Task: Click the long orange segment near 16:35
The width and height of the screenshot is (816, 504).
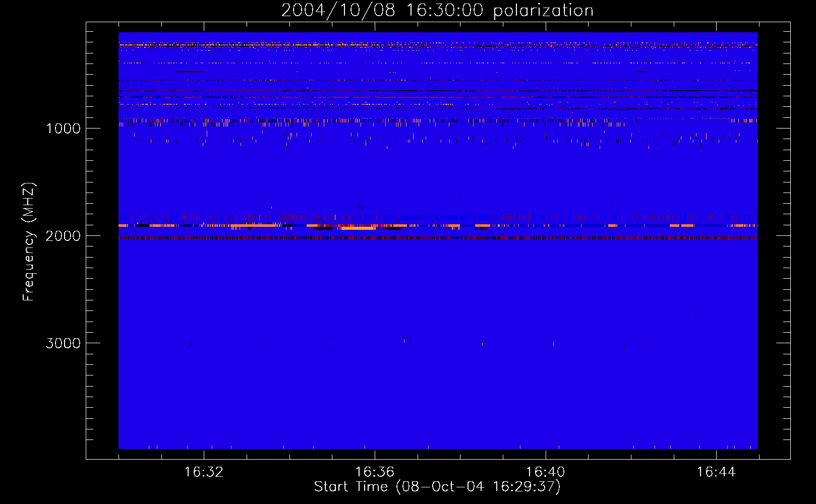Action: (359, 228)
